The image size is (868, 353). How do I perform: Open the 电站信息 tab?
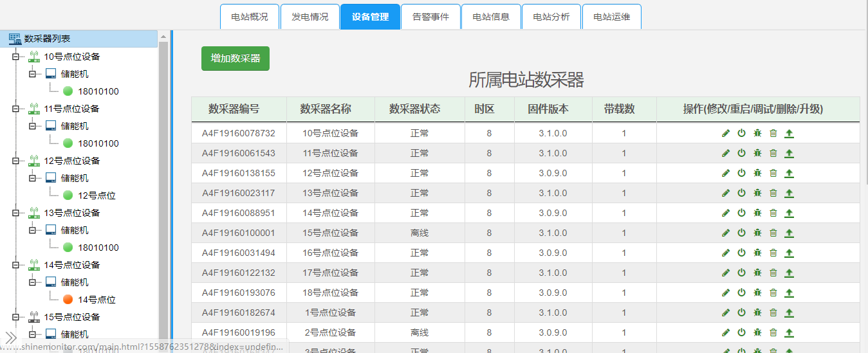pos(491,17)
